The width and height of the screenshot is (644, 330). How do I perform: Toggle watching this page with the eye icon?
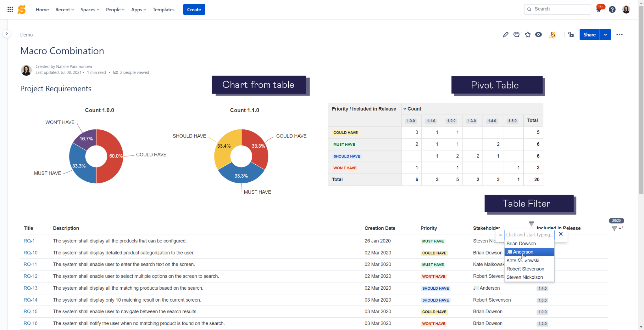(539, 35)
